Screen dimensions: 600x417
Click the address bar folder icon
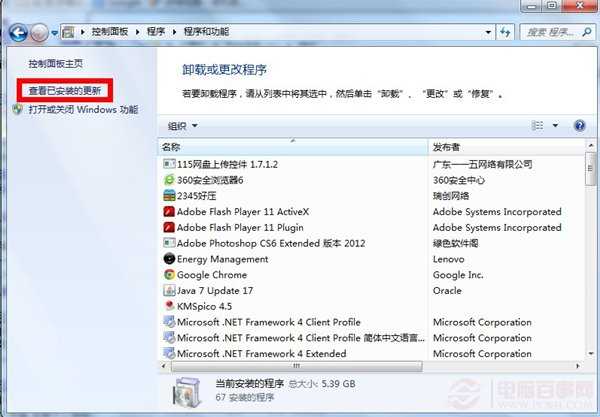point(68,32)
